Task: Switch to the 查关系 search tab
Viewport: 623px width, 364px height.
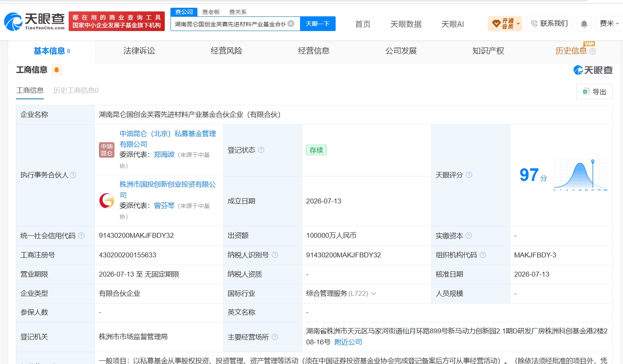Action: [238, 12]
